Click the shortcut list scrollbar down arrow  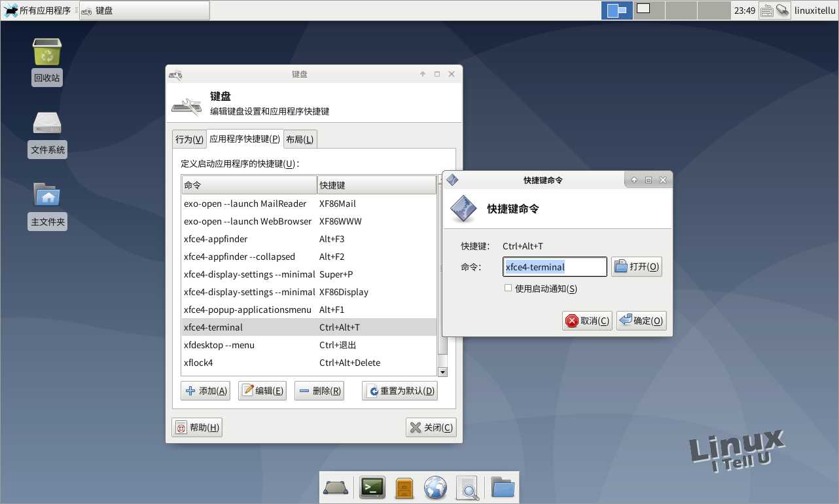click(442, 372)
